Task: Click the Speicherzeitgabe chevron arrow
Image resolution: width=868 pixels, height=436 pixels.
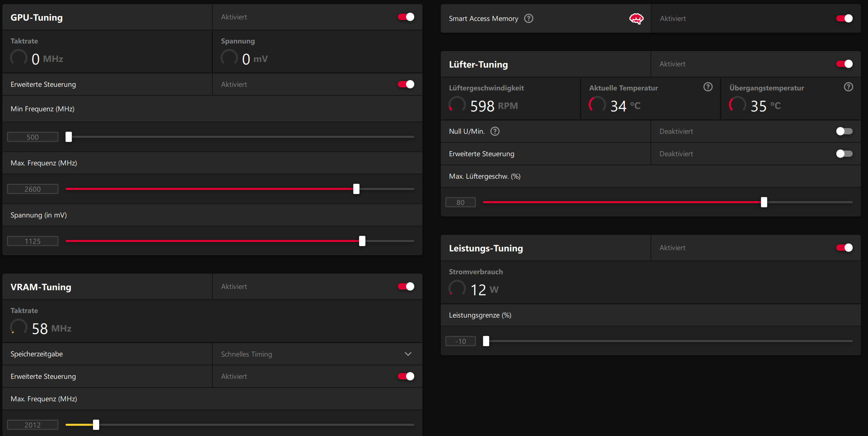Action: [408, 354]
